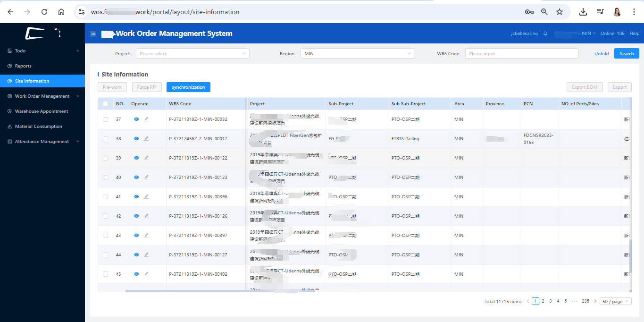Viewport: 644px width, 322px height.
Task: Edit row 38 with pencil icon
Action: (146, 139)
